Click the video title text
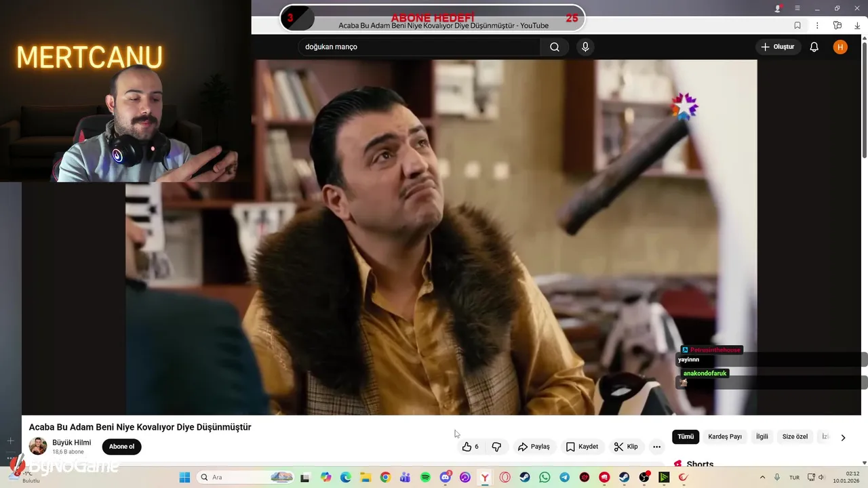The height and width of the screenshot is (488, 868). pos(140,427)
